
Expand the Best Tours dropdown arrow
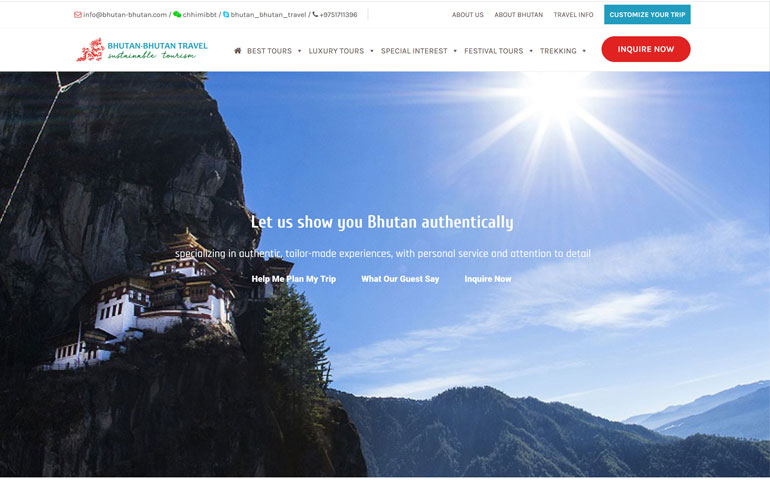tap(300, 51)
